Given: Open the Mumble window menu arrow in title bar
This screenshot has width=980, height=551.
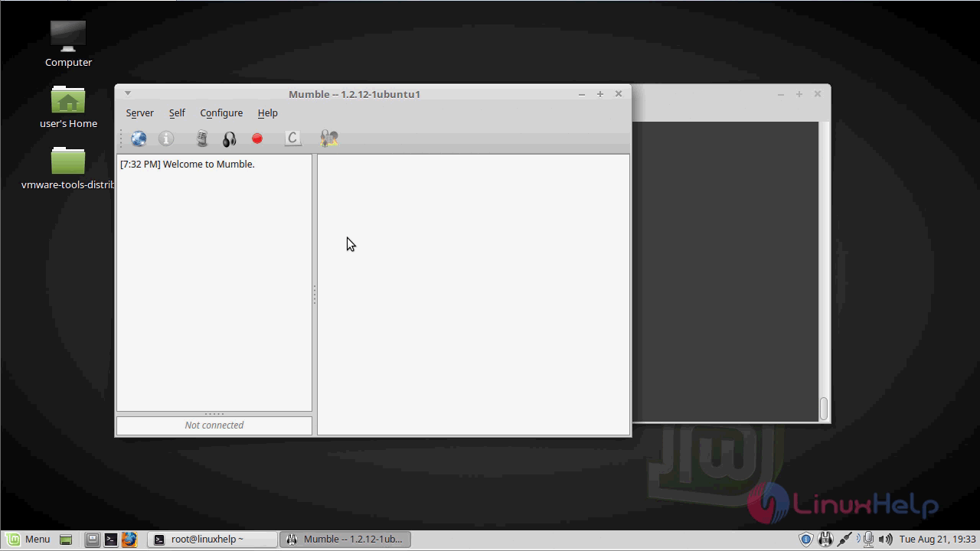Looking at the screenshot, I should [128, 93].
